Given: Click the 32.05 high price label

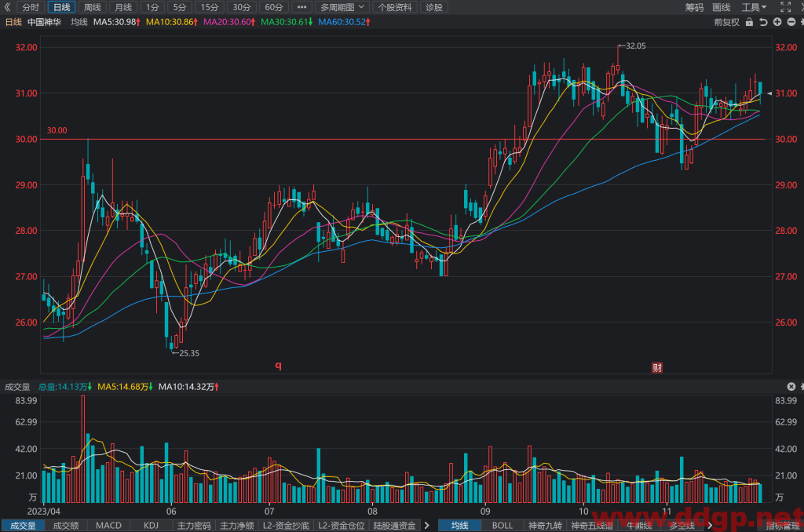Looking at the screenshot, I should [635, 46].
